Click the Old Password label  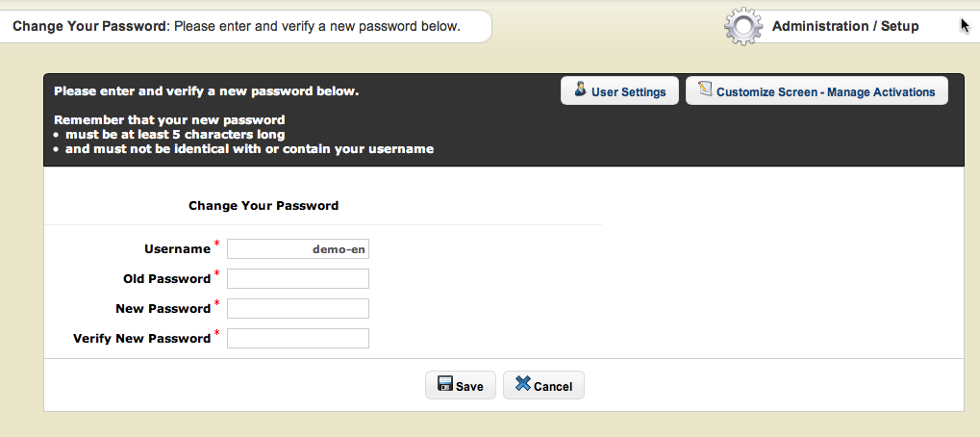[x=166, y=279]
